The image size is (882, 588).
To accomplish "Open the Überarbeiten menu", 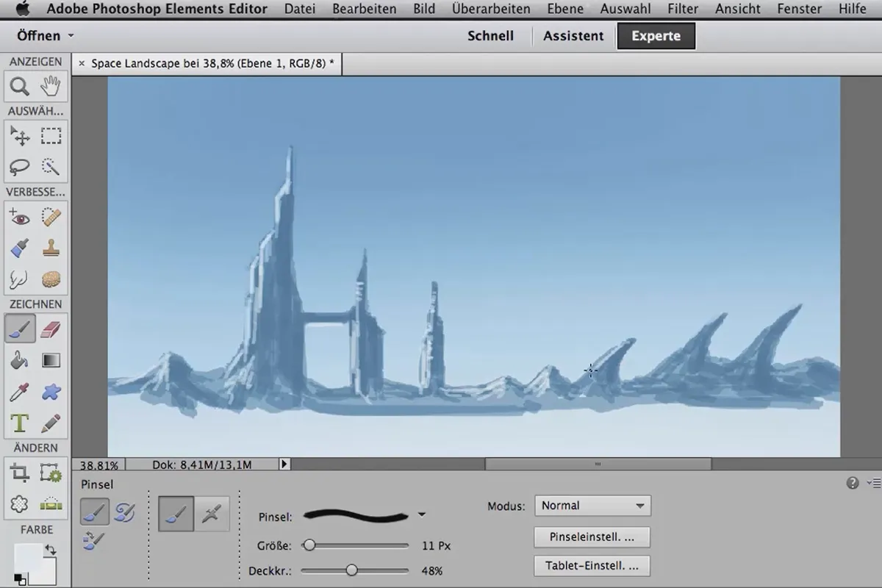I will (x=491, y=10).
